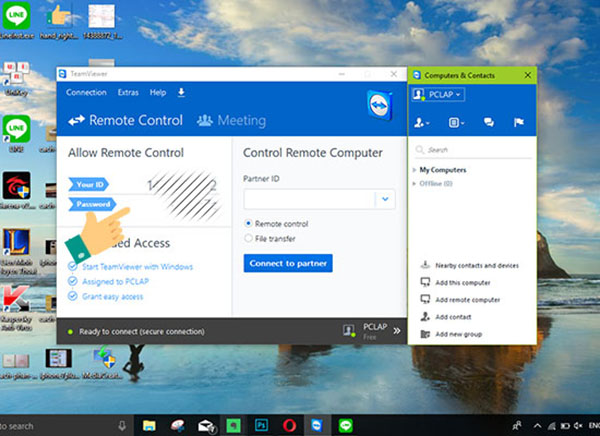
Task: Click the Your ID label tag
Action: pos(89,185)
